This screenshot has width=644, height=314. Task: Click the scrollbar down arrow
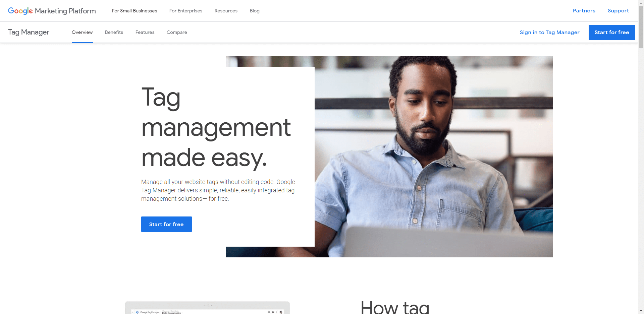641,311
